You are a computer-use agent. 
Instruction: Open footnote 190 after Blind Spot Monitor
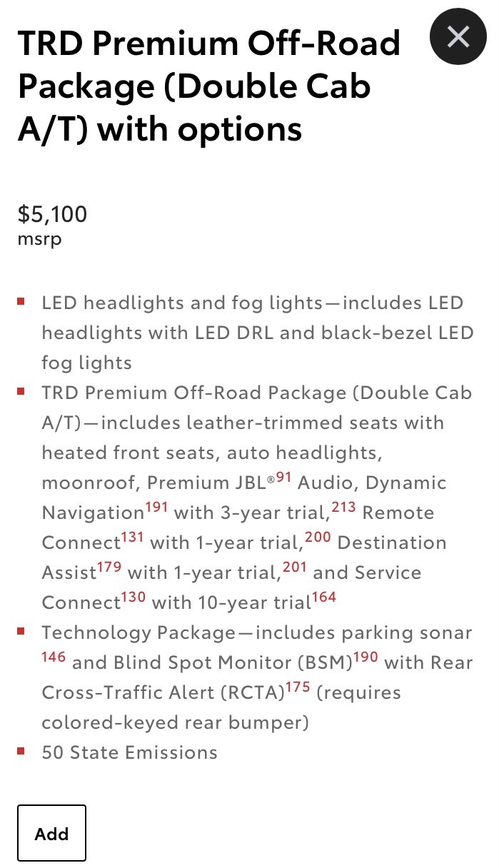pyautogui.click(x=366, y=658)
